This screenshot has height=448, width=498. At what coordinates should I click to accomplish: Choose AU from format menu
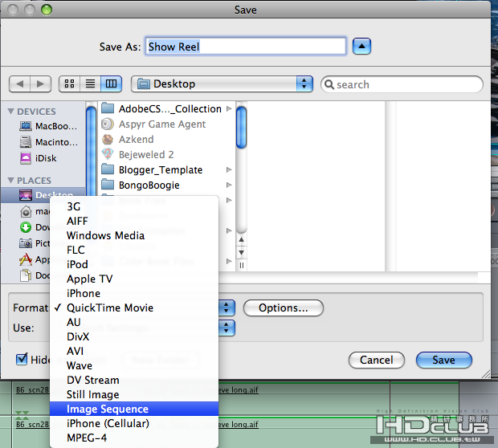134,322
